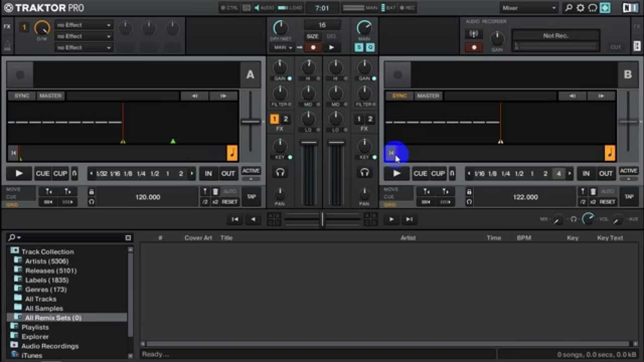Select CUE tab in Deck B advanced panel
644x362 pixels.
point(389,197)
